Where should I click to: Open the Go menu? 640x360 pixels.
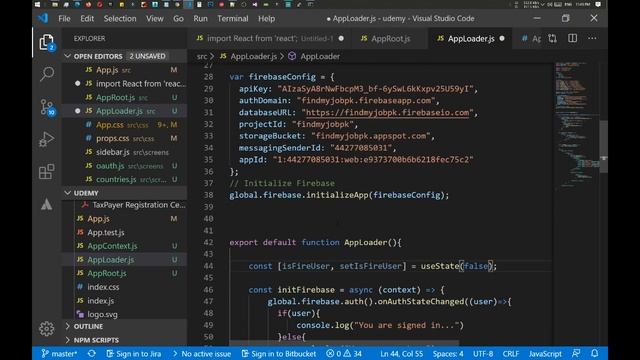[178, 19]
